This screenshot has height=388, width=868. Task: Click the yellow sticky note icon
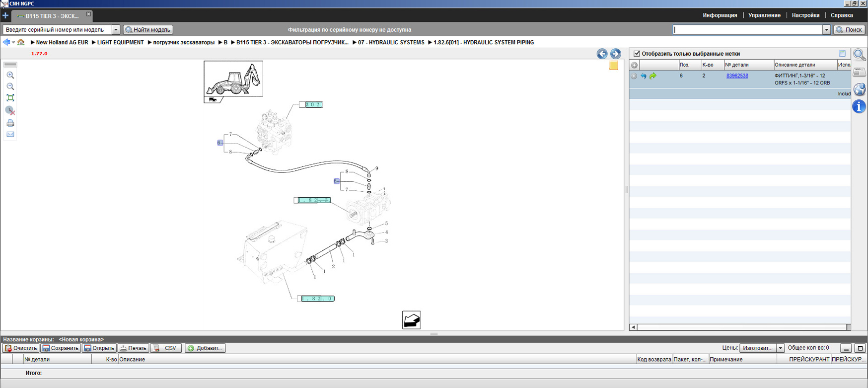(613, 66)
